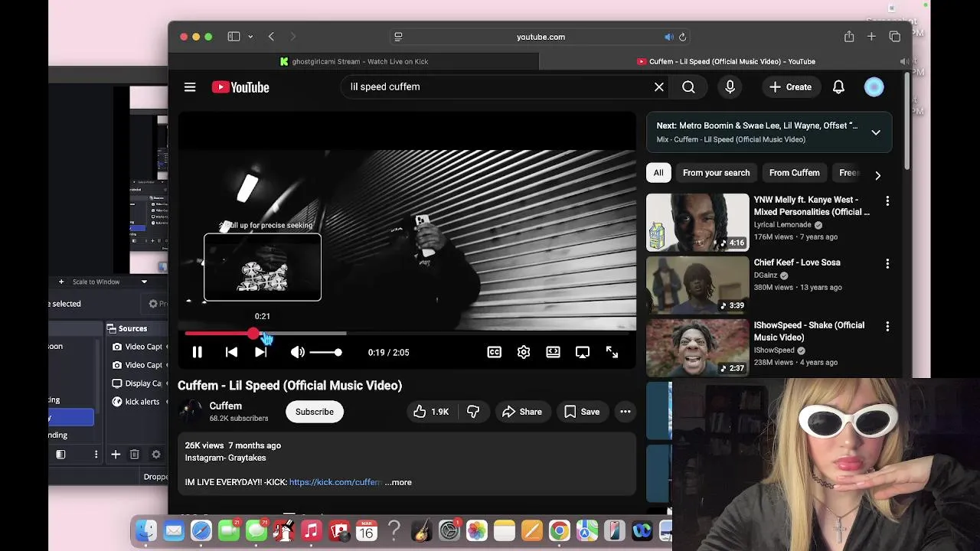
Task: Select the All filter chip
Action: coord(658,173)
